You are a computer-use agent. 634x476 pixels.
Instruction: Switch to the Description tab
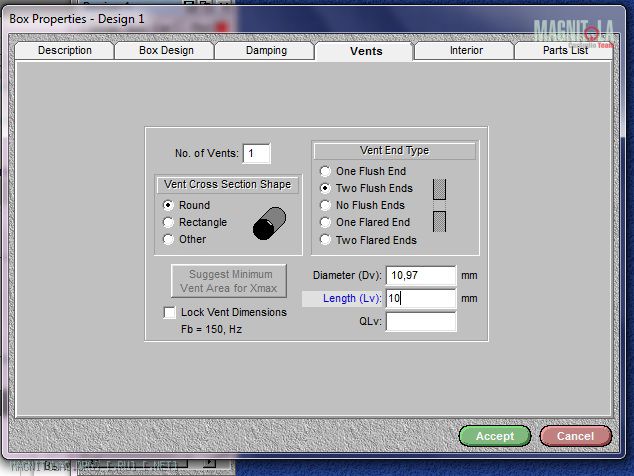point(65,50)
